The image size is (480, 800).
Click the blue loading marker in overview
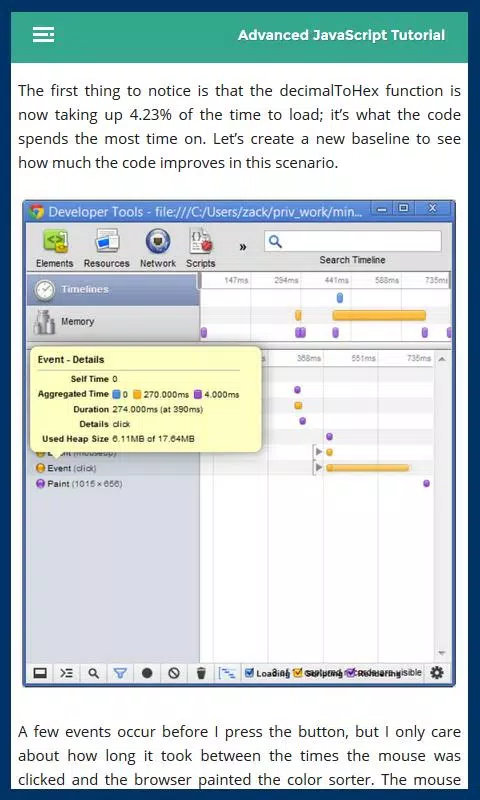[x=340, y=298]
